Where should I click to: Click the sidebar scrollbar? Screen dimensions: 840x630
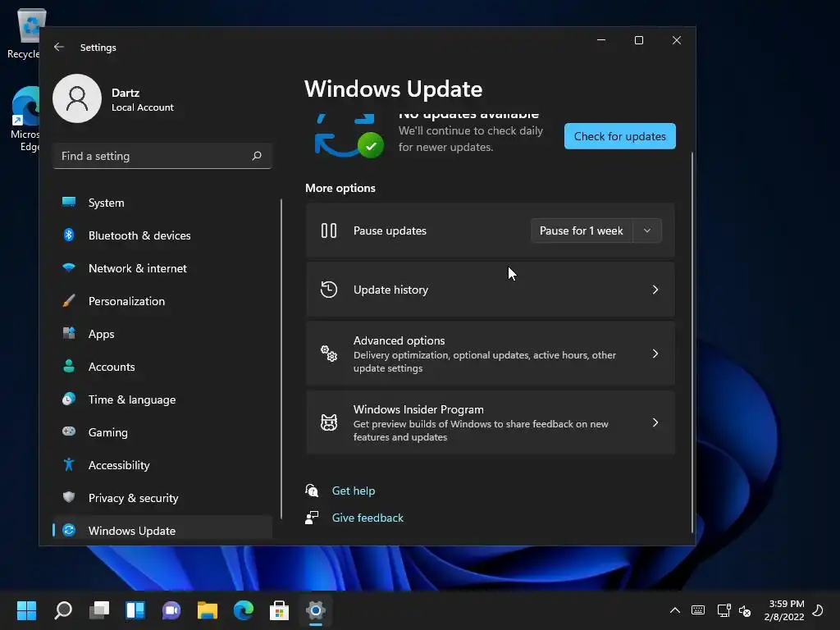[281, 359]
